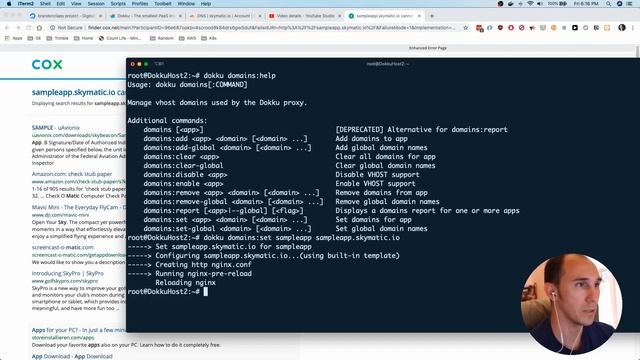Click the megaphone extension icon
Screen dimensions: 640x360
[532, 28]
